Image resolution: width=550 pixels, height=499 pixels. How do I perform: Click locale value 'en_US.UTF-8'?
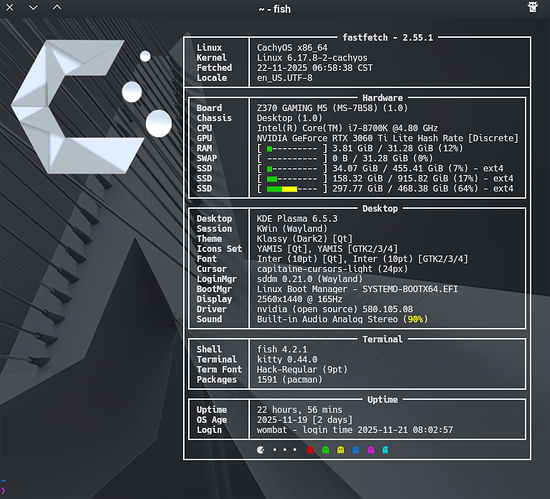coord(284,78)
